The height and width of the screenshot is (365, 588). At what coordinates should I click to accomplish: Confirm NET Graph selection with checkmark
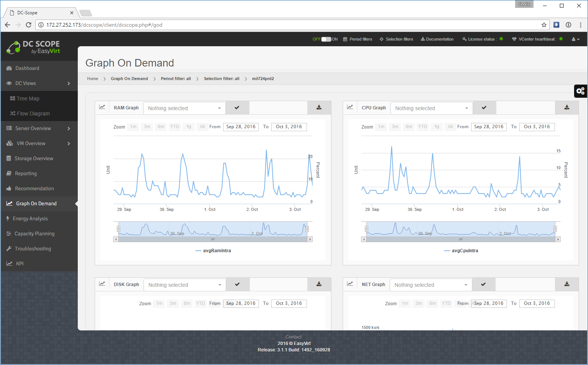coord(484,284)
